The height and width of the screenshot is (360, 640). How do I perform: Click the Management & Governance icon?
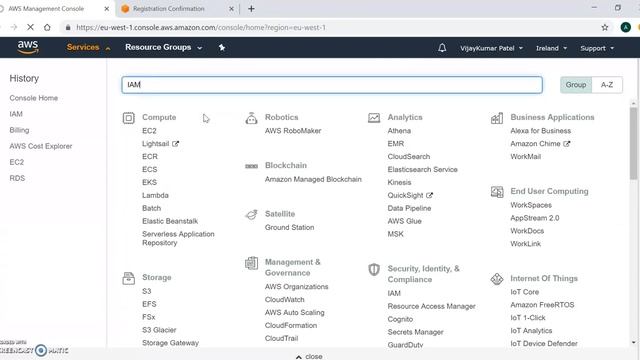(x=251, y=263)
